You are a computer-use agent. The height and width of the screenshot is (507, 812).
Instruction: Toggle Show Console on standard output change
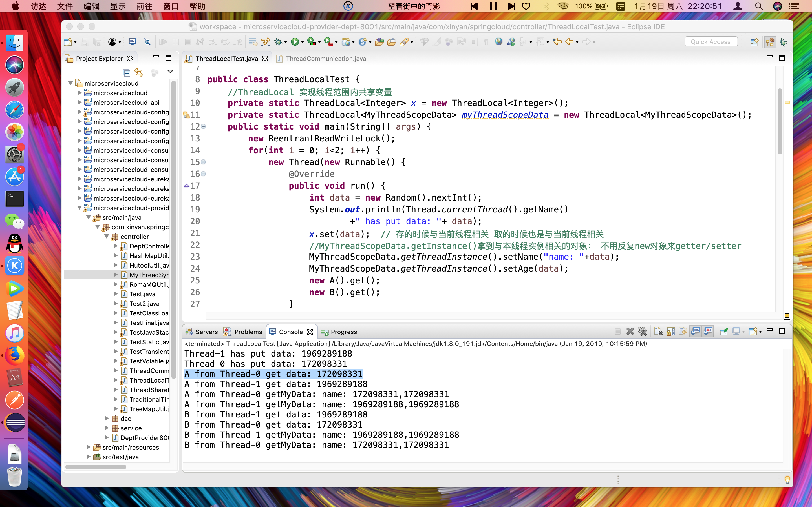(x=695, y=332)
